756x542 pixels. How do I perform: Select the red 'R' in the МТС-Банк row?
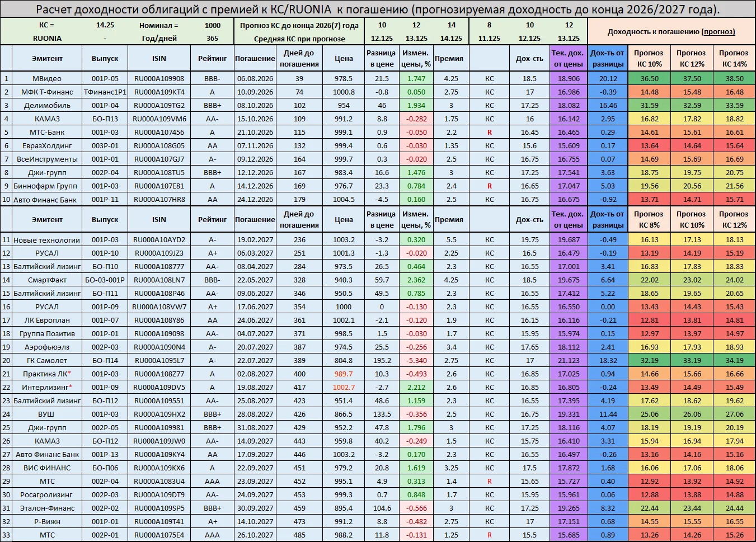click(490, 133)
